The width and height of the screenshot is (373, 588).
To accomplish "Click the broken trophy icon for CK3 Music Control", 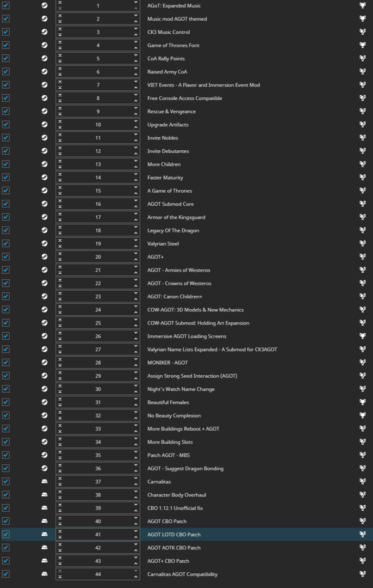I will (x=363, y=32).
